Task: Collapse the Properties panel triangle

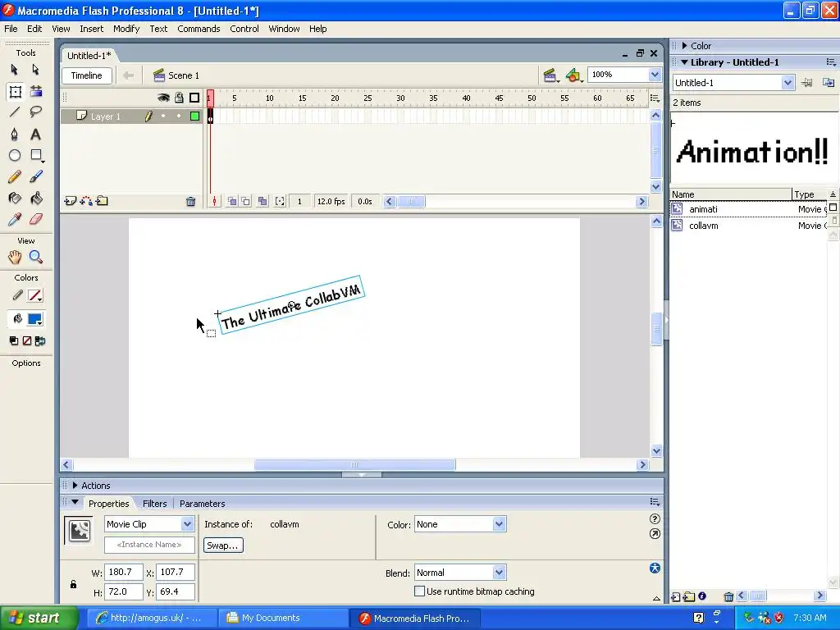Action: coord(75,503)
